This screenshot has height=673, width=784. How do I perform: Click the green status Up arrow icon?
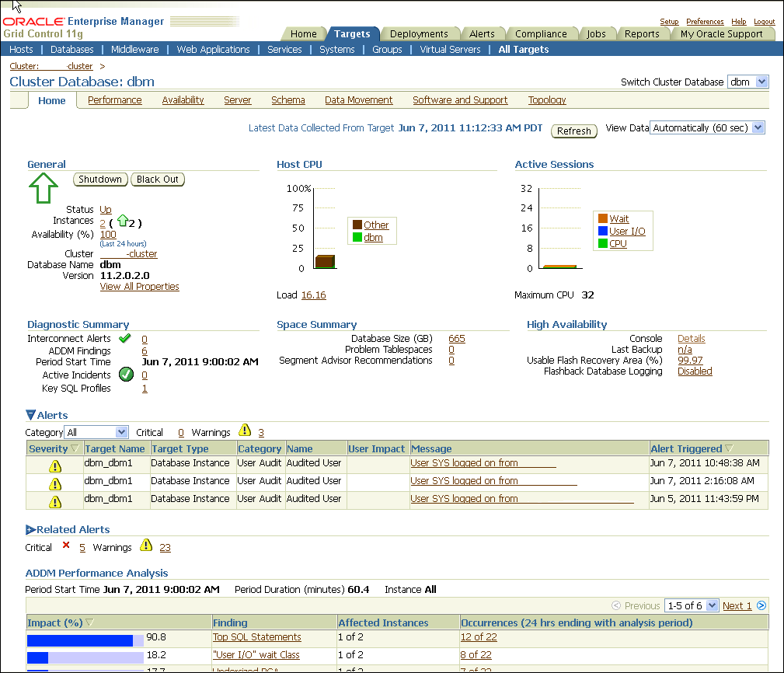tap(44, 189)
